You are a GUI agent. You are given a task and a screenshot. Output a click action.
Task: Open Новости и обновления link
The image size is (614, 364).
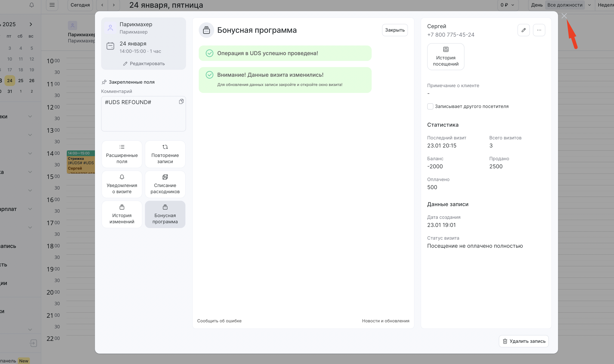[385, 321]
